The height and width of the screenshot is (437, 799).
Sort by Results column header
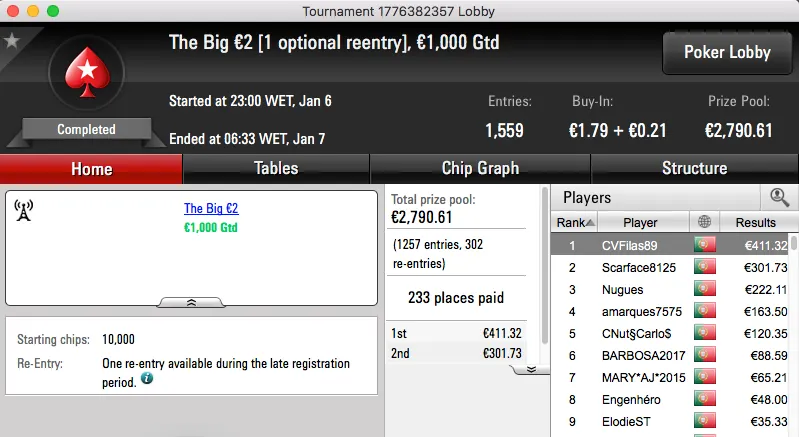[755, 222]
